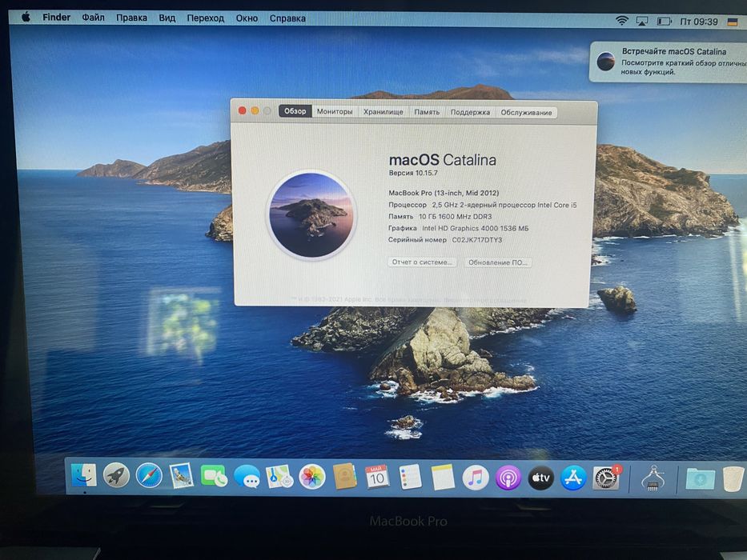Click the macOS Catalina notification icon
The height and width of the screenshot is (560, 747).
point(605,62)
